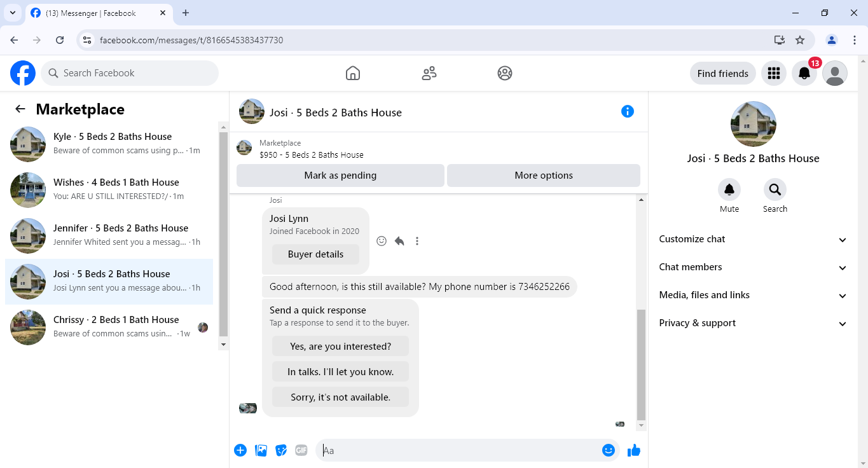The image size is (868, 468).
Task: Open more options for Josi Lynn message
Action: pos(417,241)
